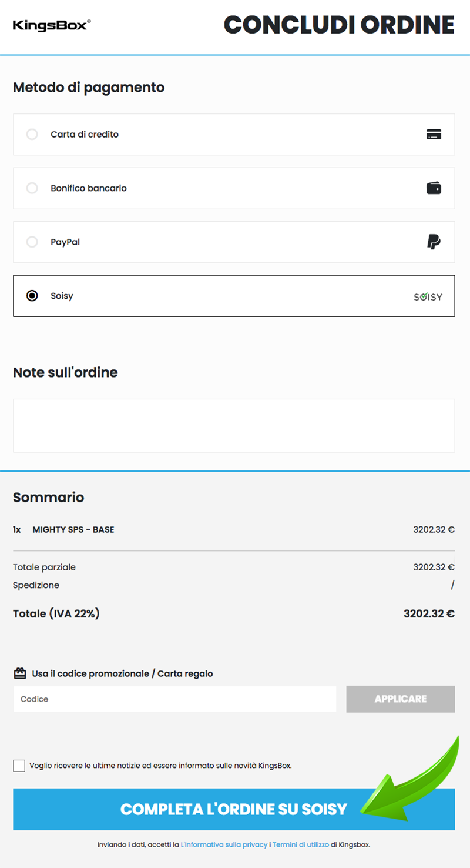This screenshot has height=868, width=470.
Task: Click COMPLETA L'ORDINE SU SOISY button
Action: [x=234, y=809]
